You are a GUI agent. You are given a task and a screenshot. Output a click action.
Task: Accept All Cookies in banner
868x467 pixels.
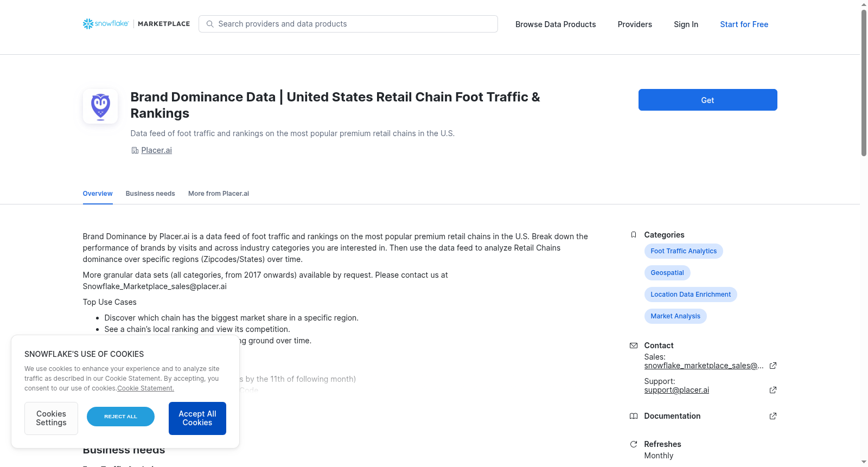[197, 418]
